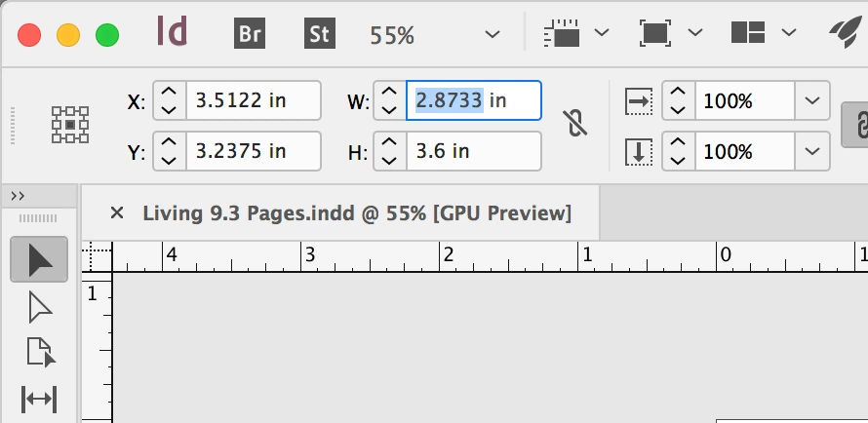This screenshot has width=868, height=423.
Task: Click the W width field 2.8733 in
Action: coord(473,100)
